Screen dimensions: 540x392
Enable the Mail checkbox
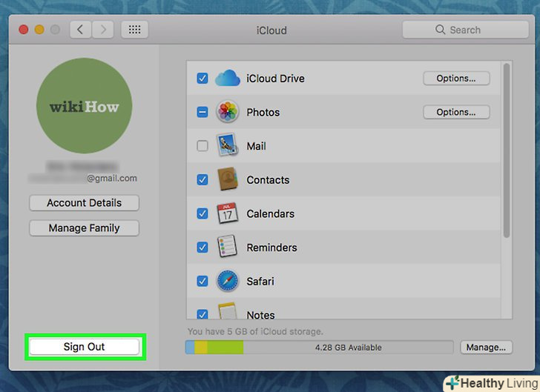pos(202,146)
